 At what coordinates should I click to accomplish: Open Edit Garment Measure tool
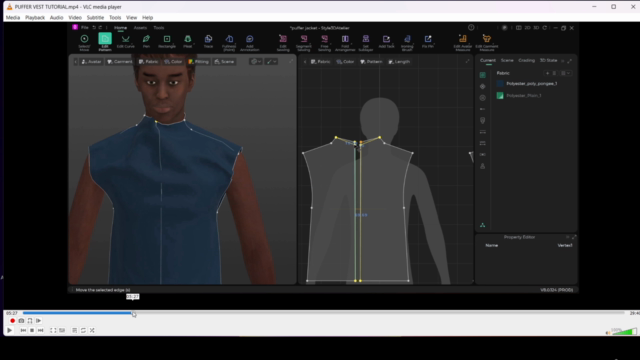[x=487, y=42]
